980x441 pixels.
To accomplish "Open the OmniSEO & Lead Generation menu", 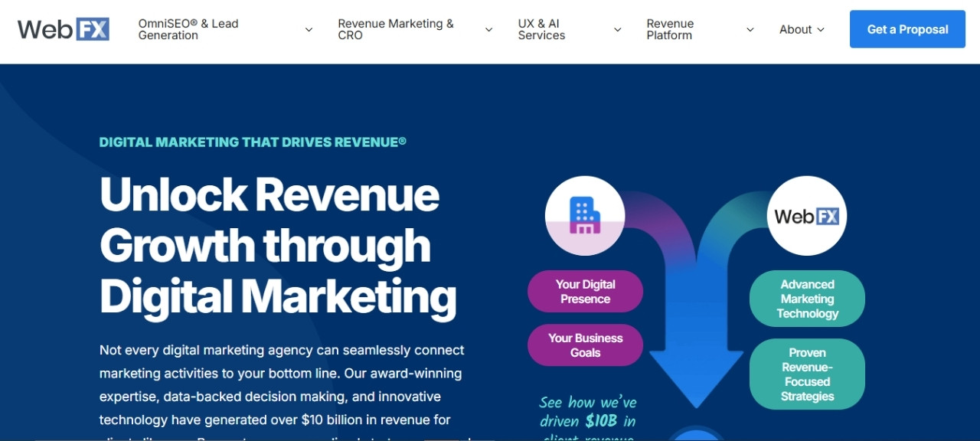I will click(x=188, y=29).
